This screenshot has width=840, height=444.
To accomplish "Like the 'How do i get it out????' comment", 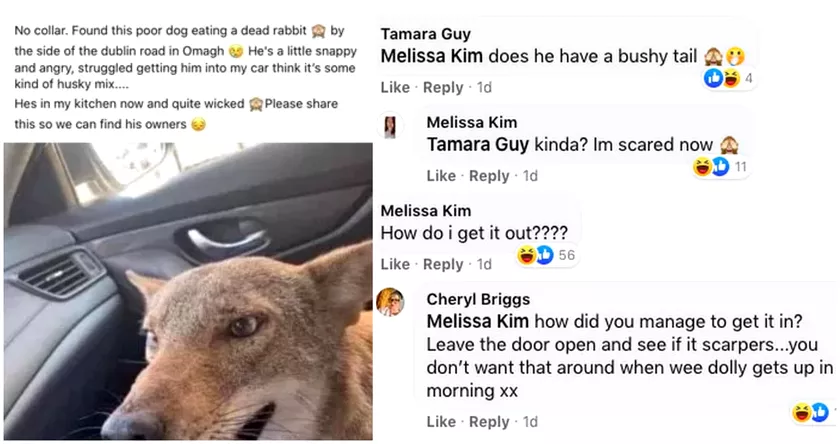I will point(395,264).
